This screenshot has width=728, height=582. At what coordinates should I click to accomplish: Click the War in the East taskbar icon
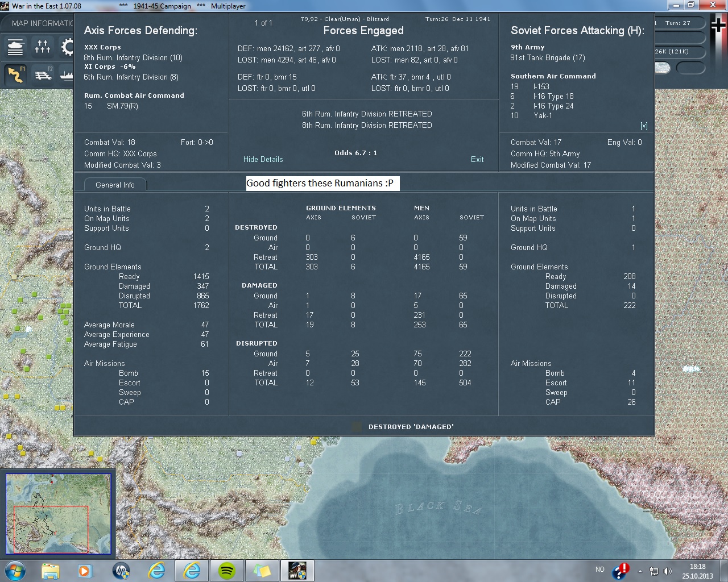(x=297, y=570)
